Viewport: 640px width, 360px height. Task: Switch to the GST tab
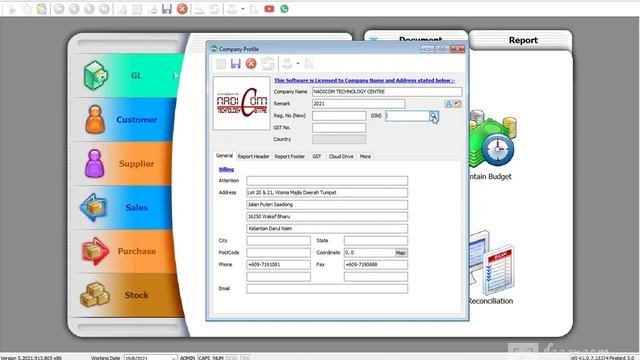click(317, 156)
